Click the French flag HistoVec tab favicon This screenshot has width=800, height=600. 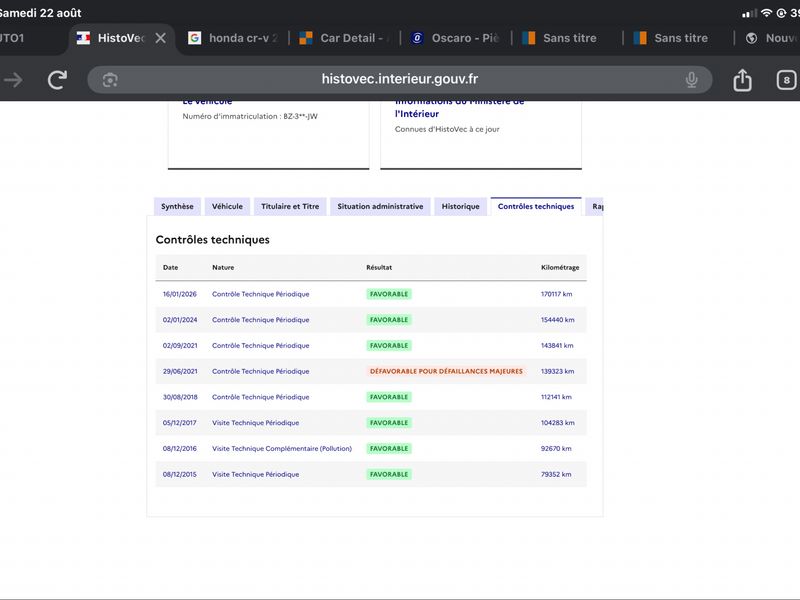coord(83,38)
